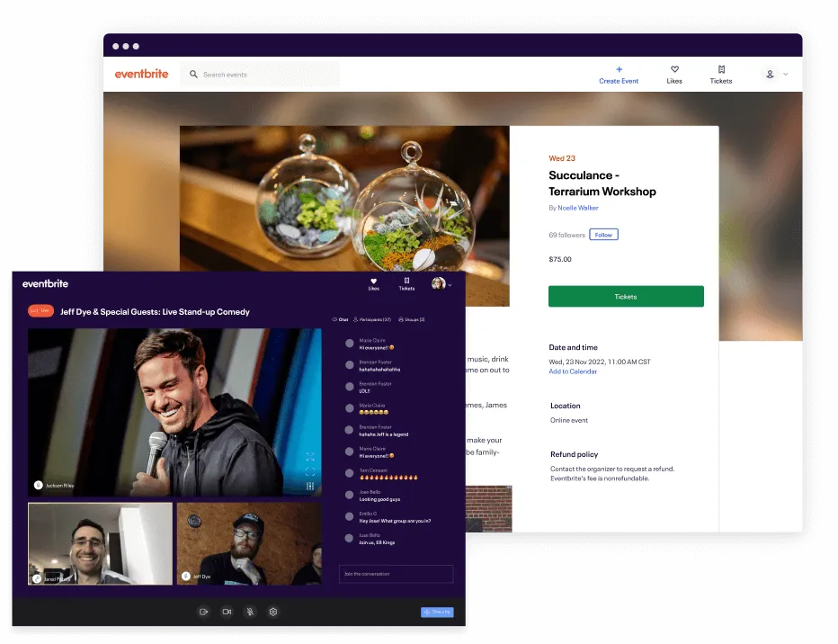
Task: Click Tickets icon in dark livestream header
Action: (406, 281)
